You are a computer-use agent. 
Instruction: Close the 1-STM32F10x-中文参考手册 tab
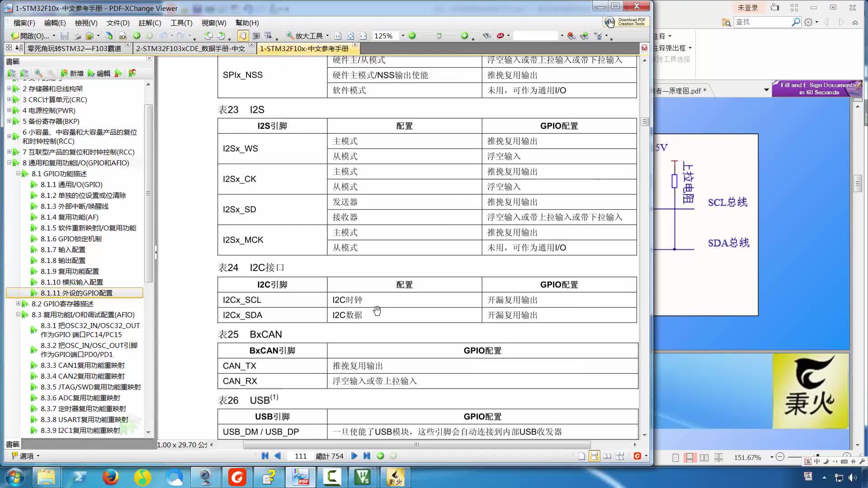coord(355,45)
